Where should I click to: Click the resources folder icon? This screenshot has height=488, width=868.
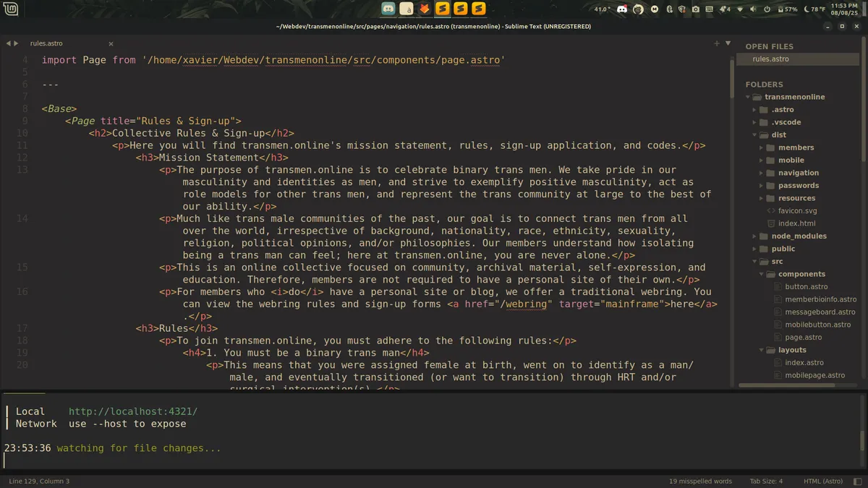pos(770,198)
